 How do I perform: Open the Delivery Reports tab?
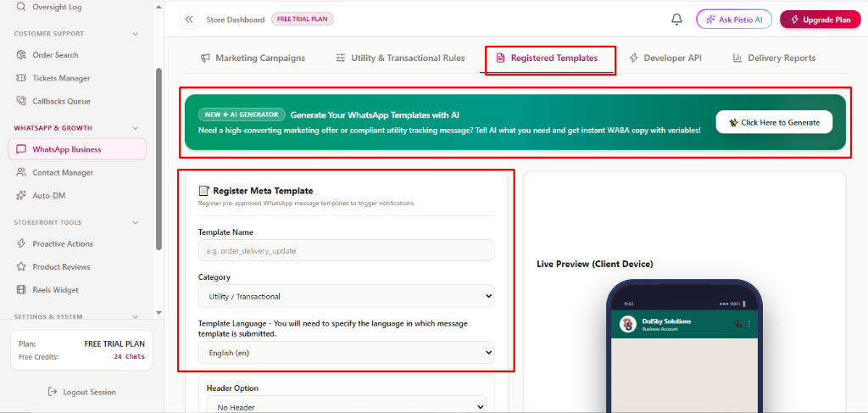[x=774, y=59]
